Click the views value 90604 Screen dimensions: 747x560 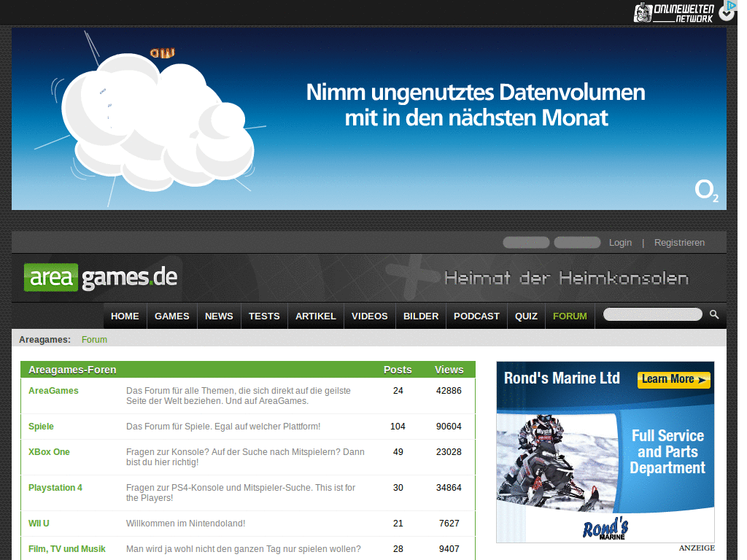click(449, 426)
